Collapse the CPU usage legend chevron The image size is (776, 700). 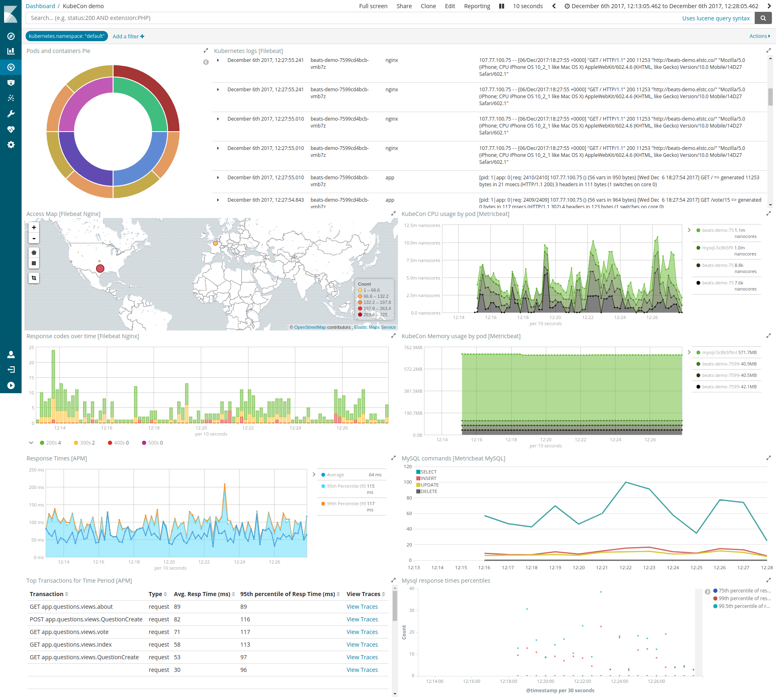pos(689,230)
